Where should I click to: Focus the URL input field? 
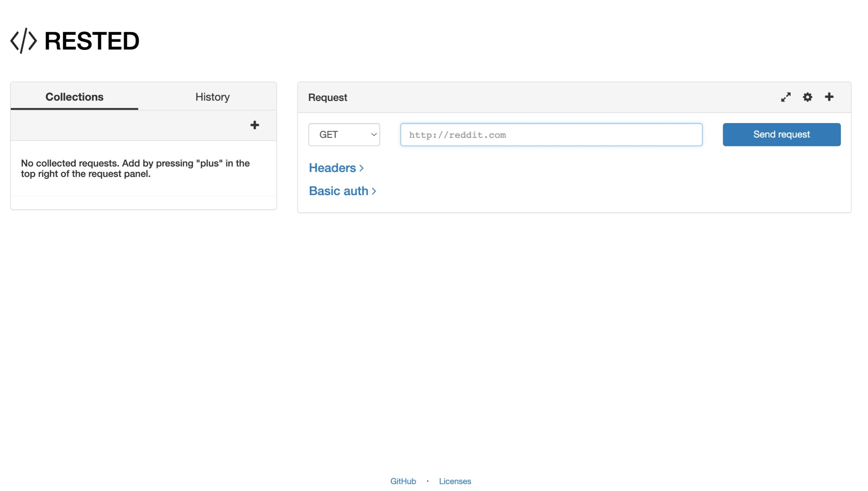551,135
